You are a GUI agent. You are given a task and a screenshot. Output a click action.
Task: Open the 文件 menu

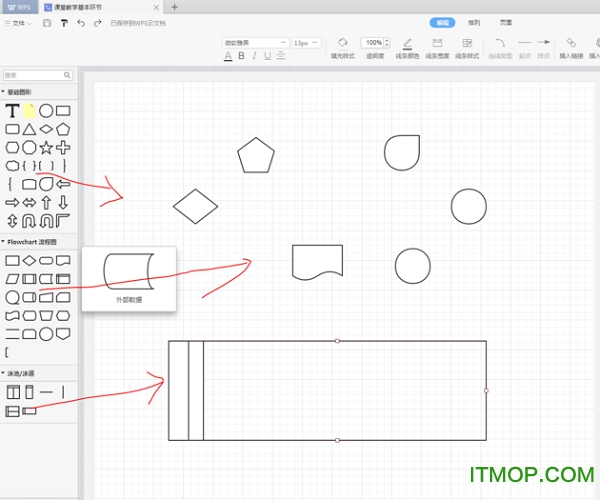(19, 22)
